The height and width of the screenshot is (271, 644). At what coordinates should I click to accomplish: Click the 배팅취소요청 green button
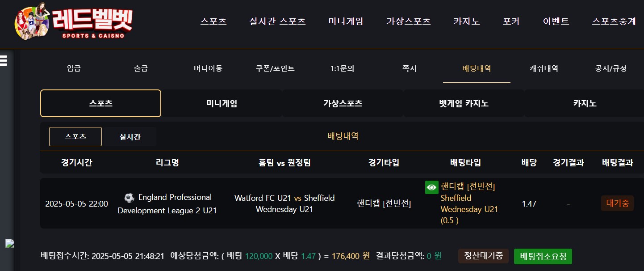click(x=543, y=256)
